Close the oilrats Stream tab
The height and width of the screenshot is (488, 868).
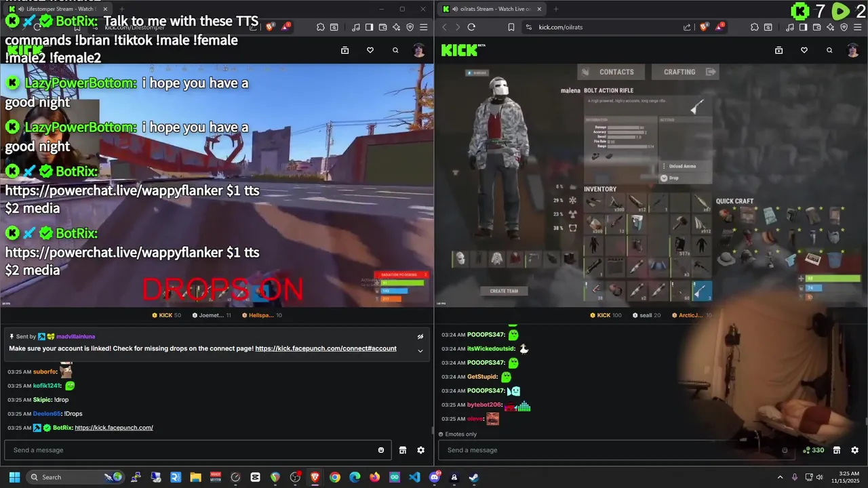(539, 9)
